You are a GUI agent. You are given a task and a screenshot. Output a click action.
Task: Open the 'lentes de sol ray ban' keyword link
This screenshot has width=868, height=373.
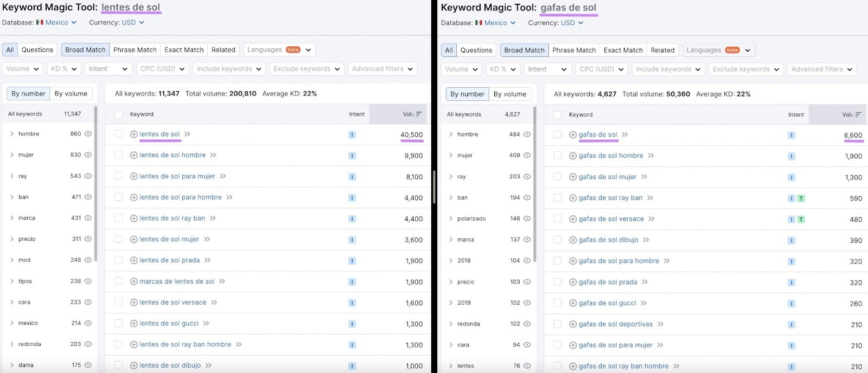click(172, 218)
